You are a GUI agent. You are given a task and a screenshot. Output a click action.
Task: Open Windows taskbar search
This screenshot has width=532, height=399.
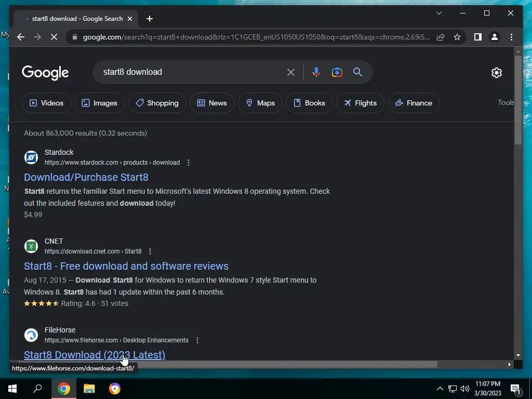[37, 389]
